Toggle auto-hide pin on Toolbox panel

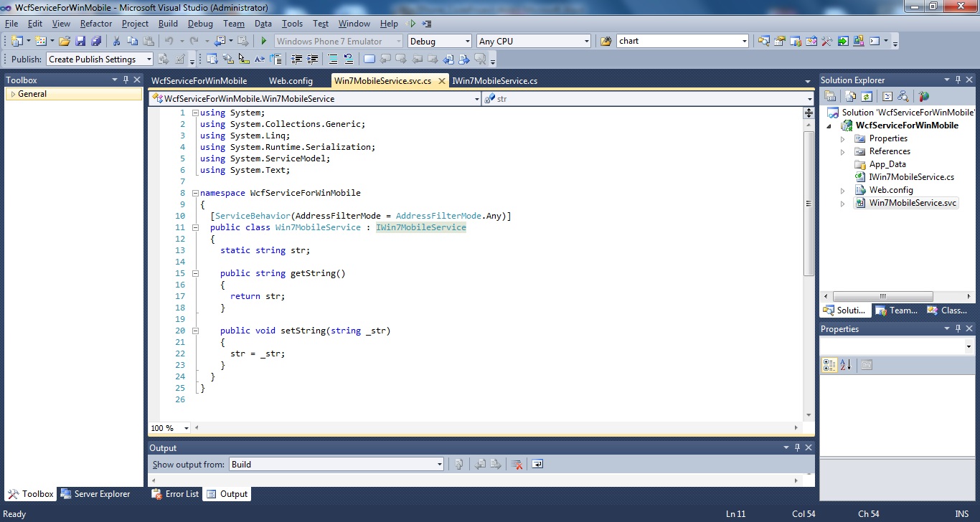tap(126, 80)
